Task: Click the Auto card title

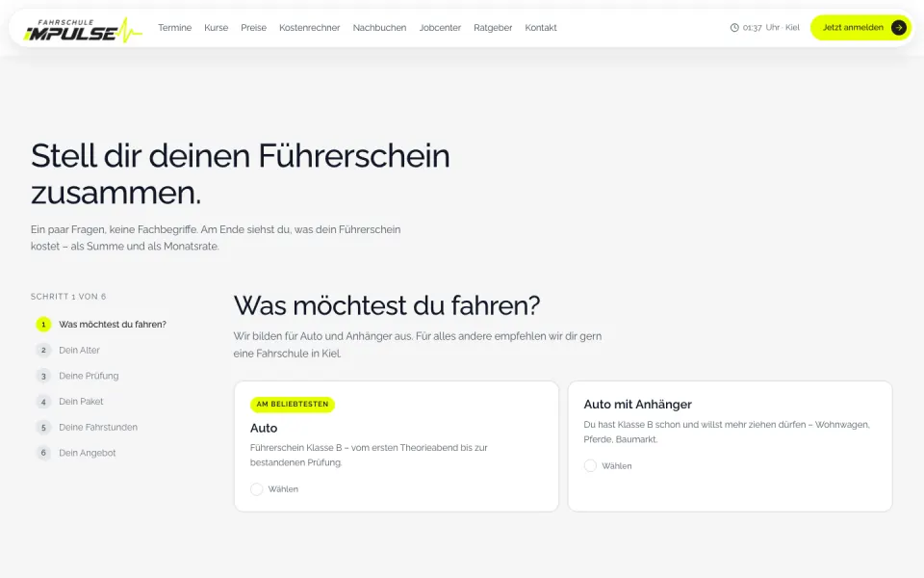Action: click(x=264, y=428)
